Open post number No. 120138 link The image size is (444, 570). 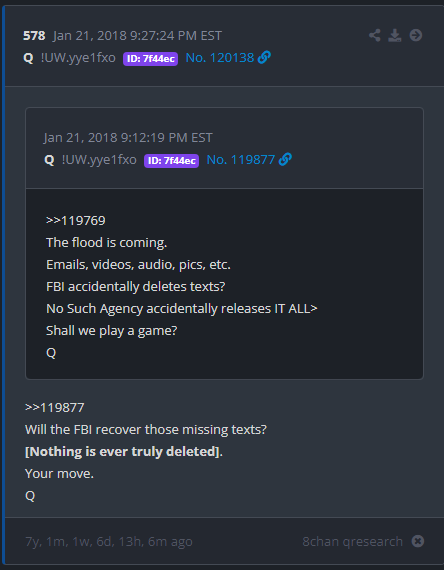click(220, 57)
